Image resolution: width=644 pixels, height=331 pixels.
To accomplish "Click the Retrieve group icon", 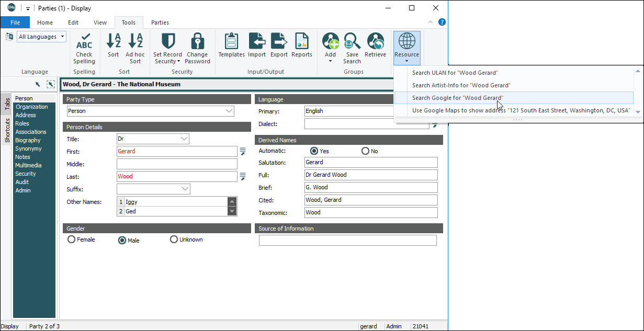I will point(375,42).
